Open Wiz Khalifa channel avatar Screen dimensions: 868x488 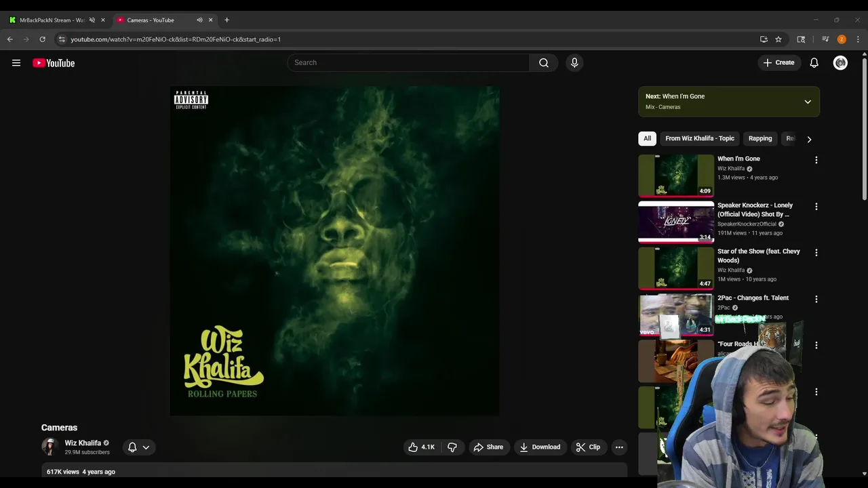pos(50,447)
